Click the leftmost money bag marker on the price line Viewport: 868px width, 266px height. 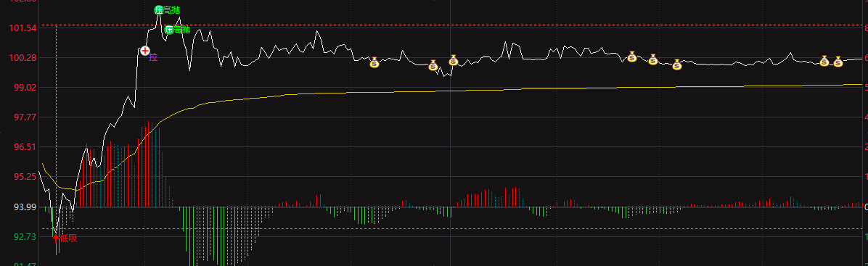pos(374,62)
